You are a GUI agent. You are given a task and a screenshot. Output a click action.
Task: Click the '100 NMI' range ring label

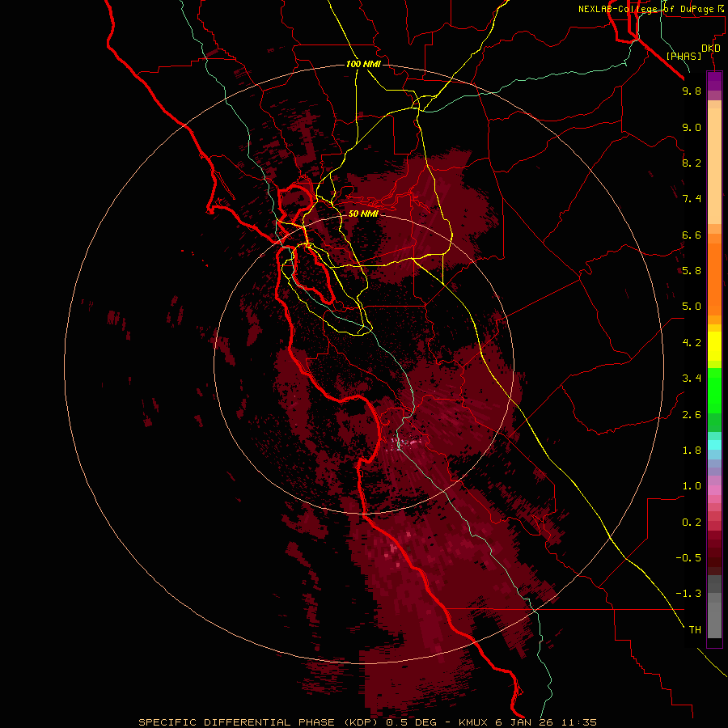pyautogui.click(x=363, y=64)
